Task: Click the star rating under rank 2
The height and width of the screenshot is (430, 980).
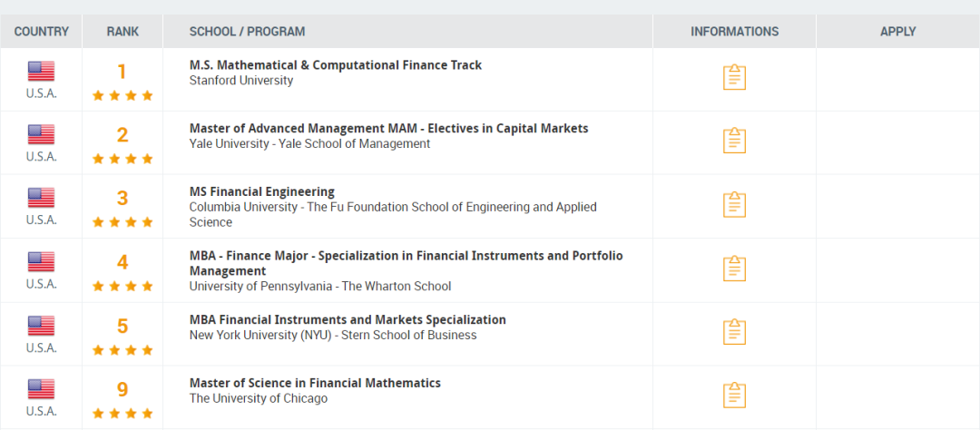Action: [122, 159]
